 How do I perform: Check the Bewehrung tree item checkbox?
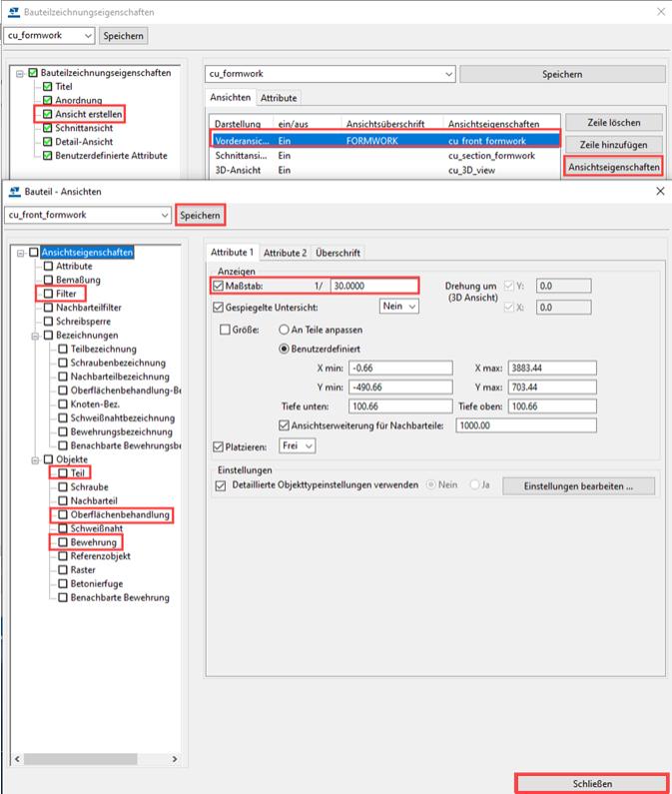coord(63,542)
